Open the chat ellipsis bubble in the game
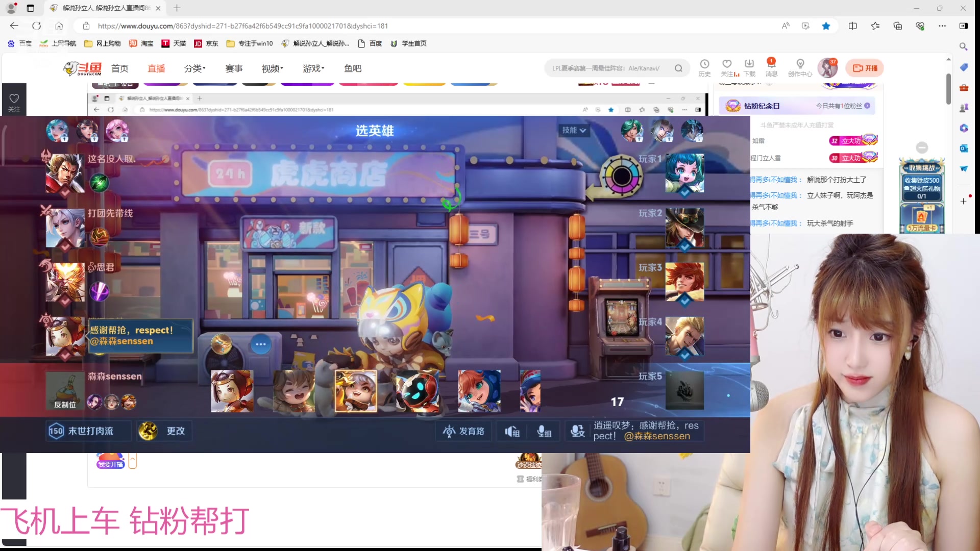Viewport: 980px width, 551px height. (261, 344)
